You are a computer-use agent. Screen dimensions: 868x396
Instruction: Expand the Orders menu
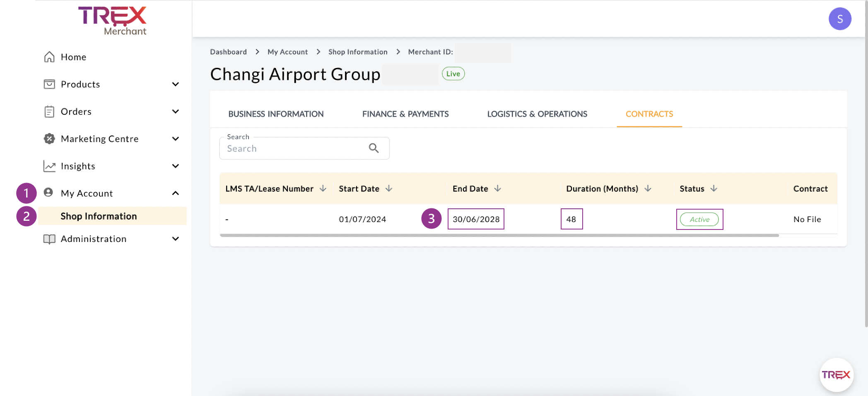point(176,112)
